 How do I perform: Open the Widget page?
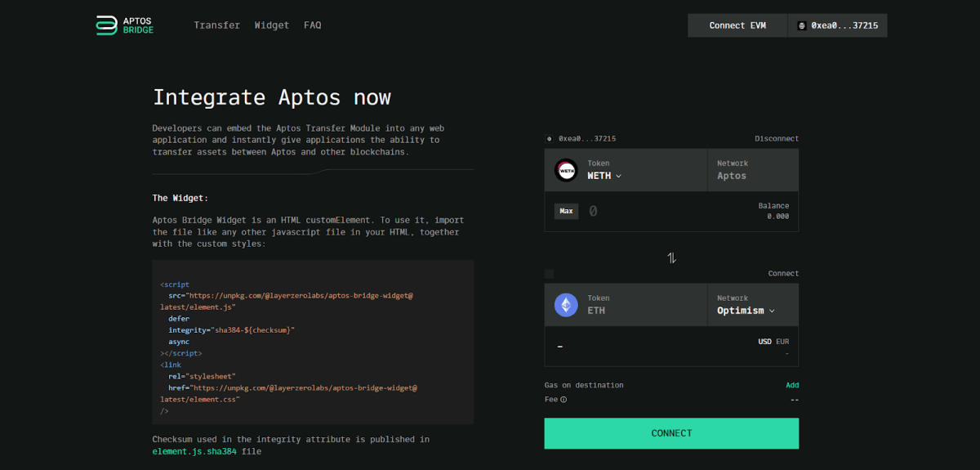272,25
